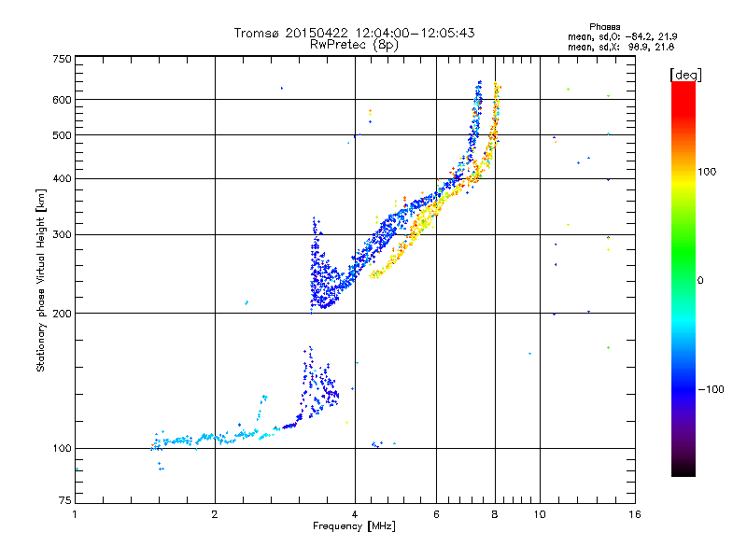Click the y-axis tick label '200'
Viewport: 747px width, 560px height.
(x=62, y=314)
